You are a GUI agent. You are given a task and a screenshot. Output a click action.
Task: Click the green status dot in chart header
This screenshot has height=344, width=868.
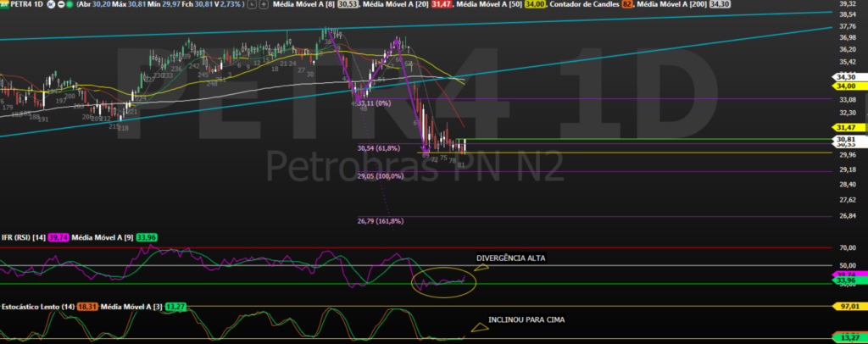point(70,4)
